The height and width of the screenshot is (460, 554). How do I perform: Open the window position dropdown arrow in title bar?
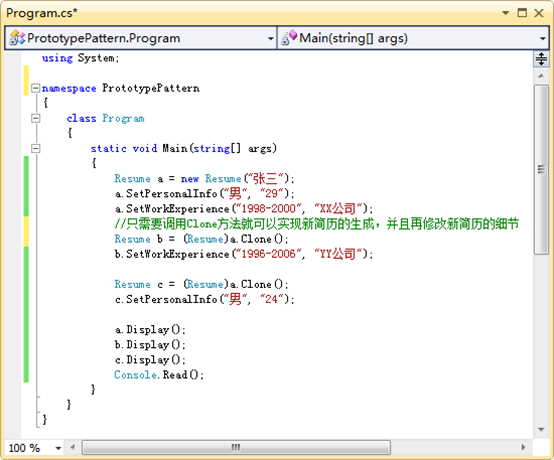(x=506, y=13)
